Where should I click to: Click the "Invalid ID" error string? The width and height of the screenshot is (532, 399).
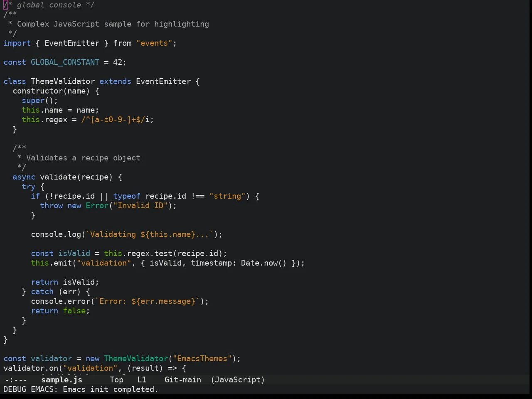click(140, 206)
